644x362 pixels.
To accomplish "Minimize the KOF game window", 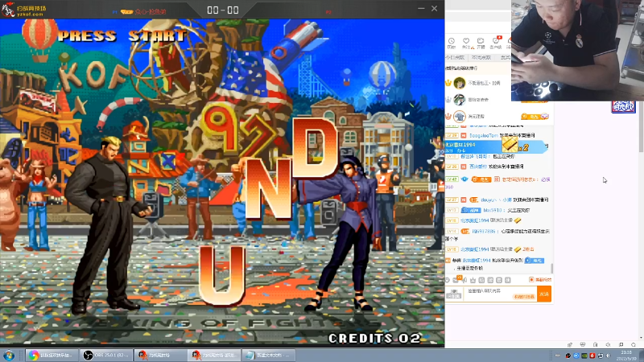I will pos(421,8).
